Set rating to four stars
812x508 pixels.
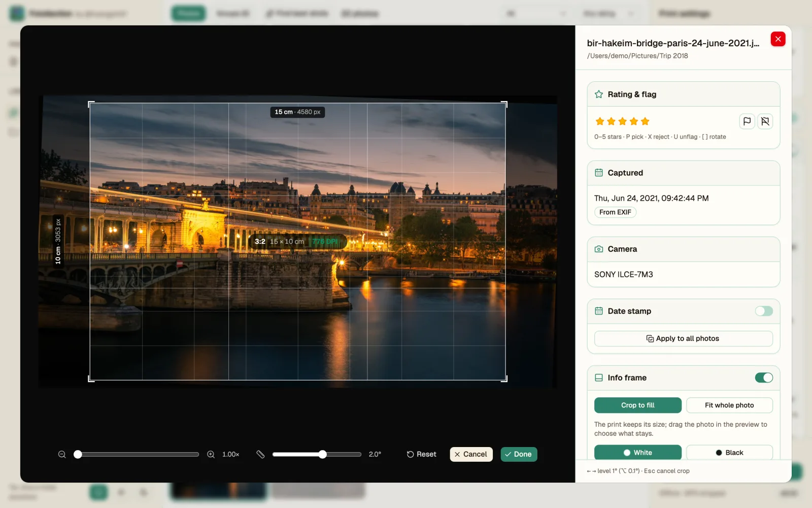click(634, 121)
